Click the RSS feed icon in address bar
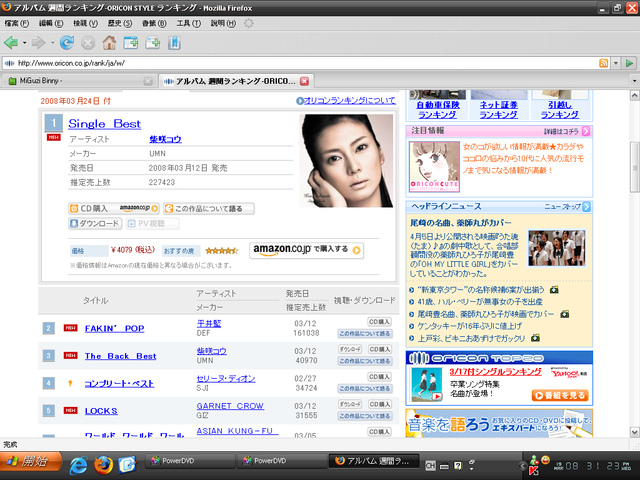Image resolution: width=640 pixels, height=480 pixels. 603,63
